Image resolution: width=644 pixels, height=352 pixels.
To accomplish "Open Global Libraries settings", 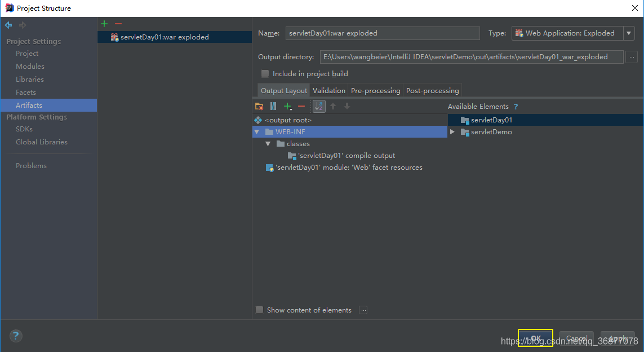I will (42, 142).
